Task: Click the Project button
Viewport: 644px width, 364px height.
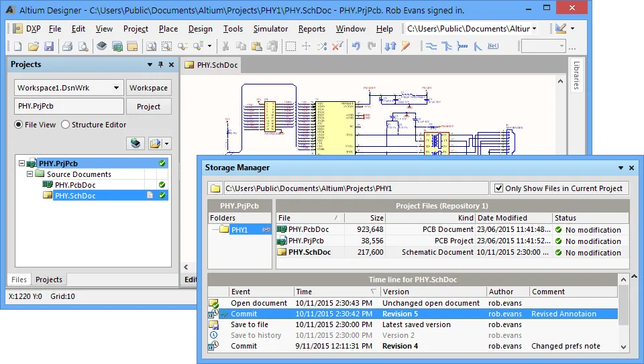Action: [148, 107]
